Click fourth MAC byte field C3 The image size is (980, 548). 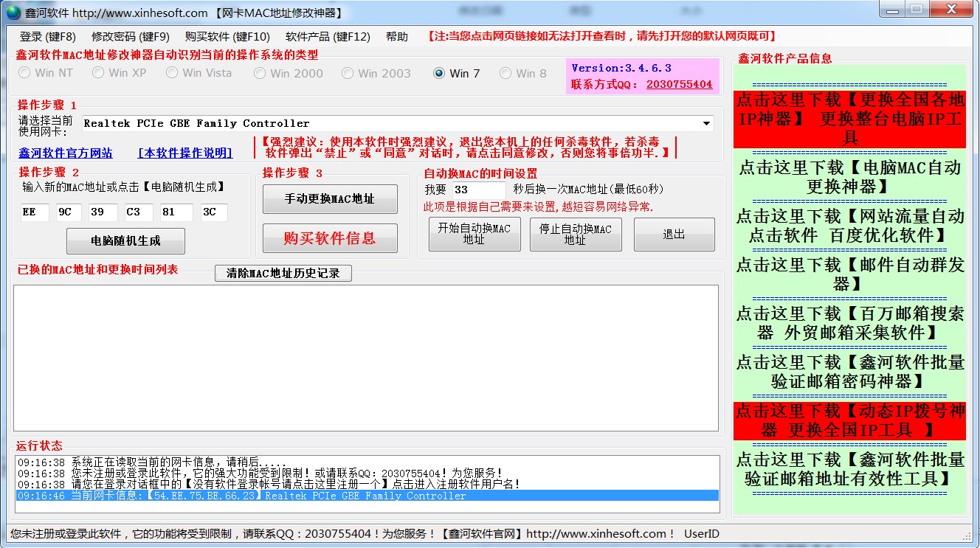[x=139, y=212]
